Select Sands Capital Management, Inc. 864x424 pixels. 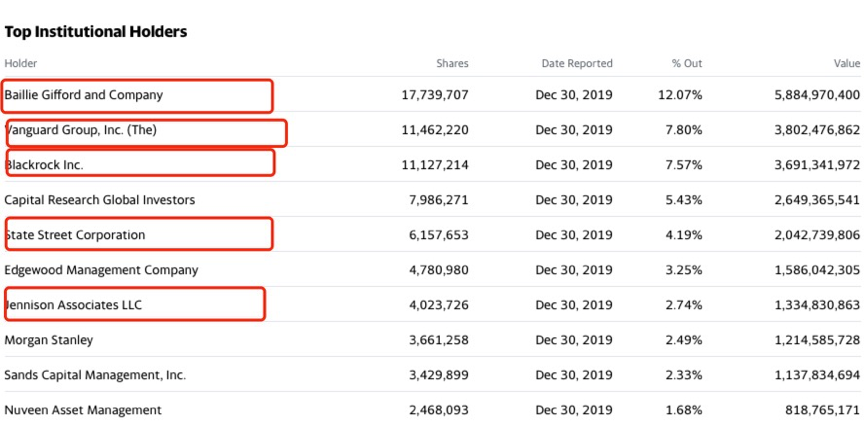point(95,375)
